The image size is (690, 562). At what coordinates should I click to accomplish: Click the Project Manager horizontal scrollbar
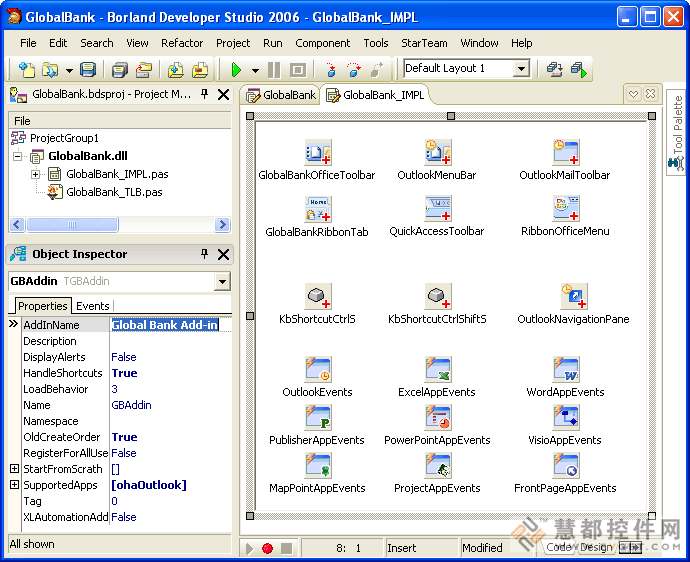tap(119, 225)
